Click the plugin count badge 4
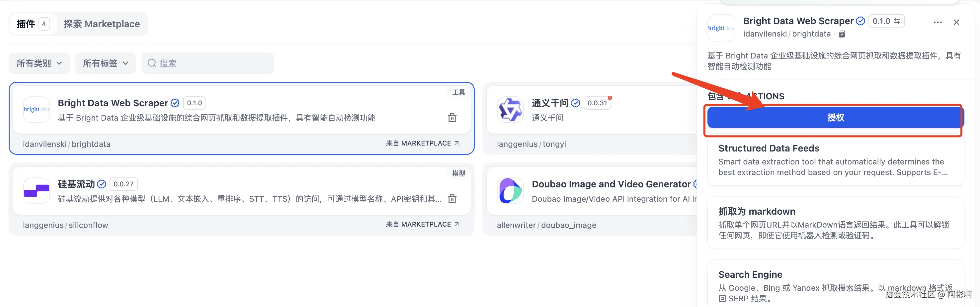The width and height of the screenshot is (980, 307). [44, 24]
